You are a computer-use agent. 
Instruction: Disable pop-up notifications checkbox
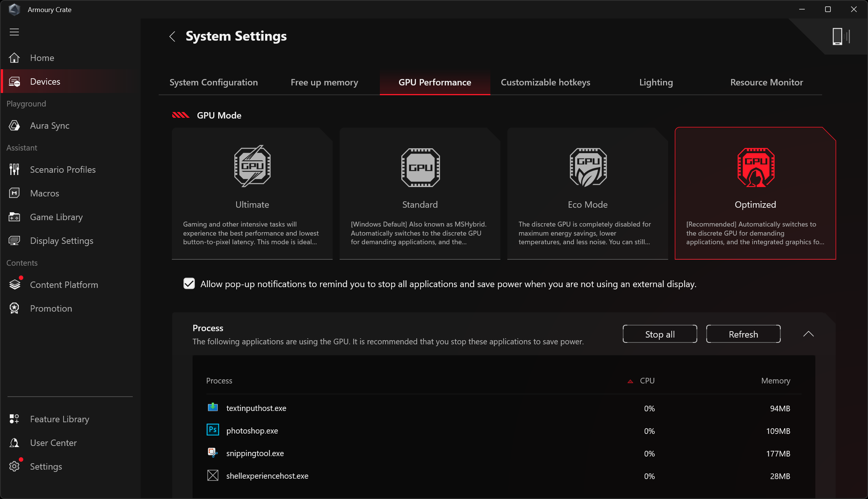(x=189, y=284)
